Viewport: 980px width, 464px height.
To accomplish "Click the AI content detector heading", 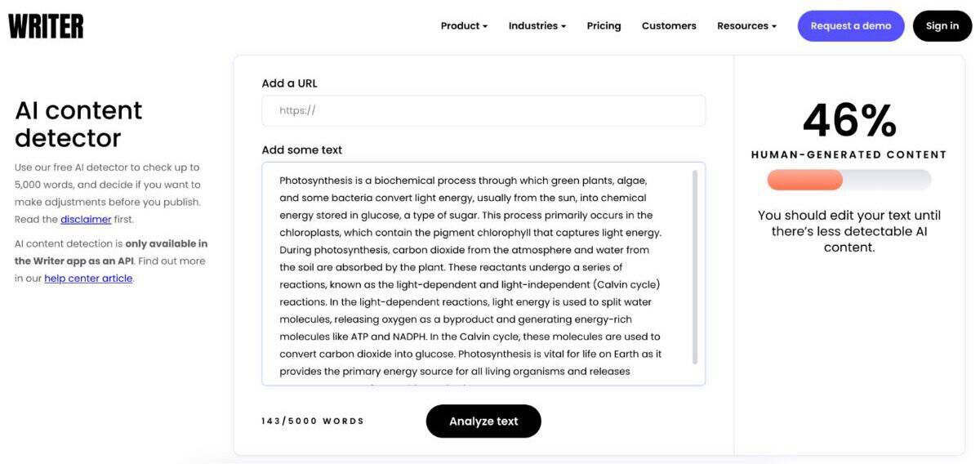I will pos(78,123).
